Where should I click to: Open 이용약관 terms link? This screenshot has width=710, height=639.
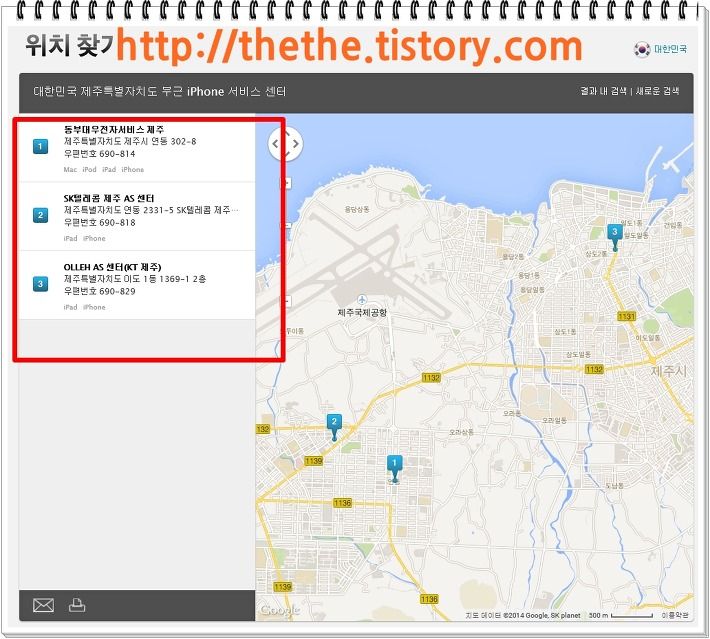pyautogui.click(x=675, y=615)
